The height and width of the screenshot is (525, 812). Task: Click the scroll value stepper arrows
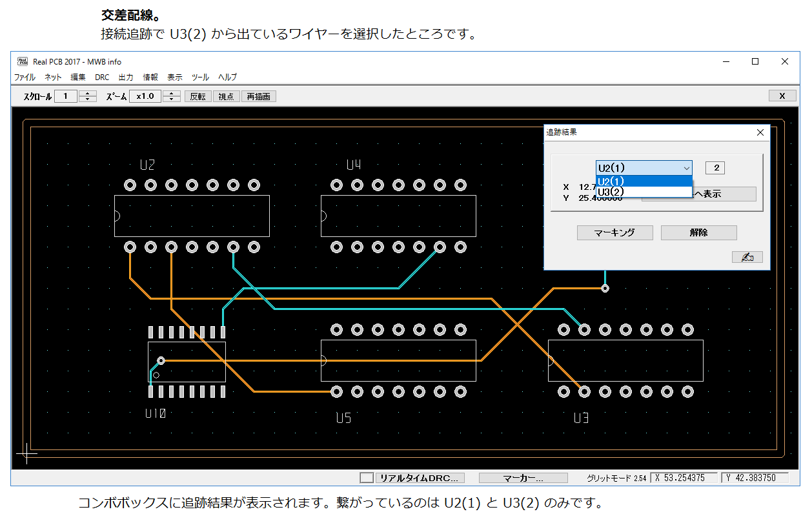point(87,96)
